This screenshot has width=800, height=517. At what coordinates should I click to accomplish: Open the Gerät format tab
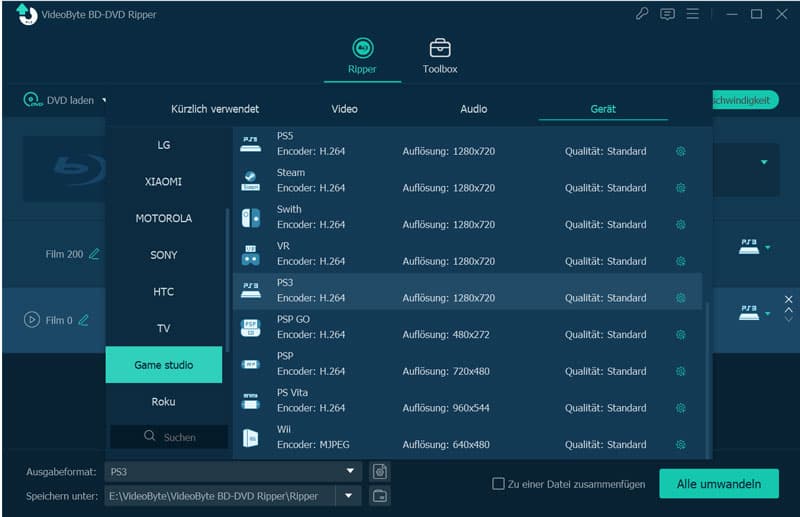click(x=603, y=109)
